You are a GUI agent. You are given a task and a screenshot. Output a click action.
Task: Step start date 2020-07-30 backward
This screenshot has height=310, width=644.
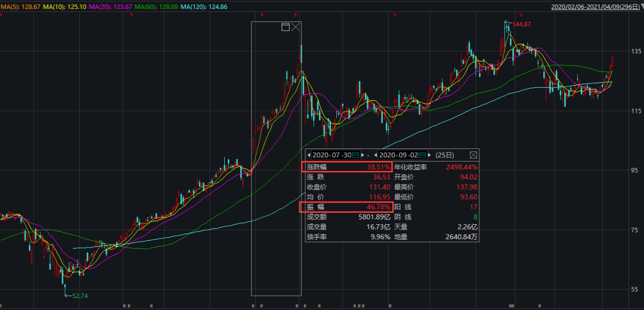(308, 155)
